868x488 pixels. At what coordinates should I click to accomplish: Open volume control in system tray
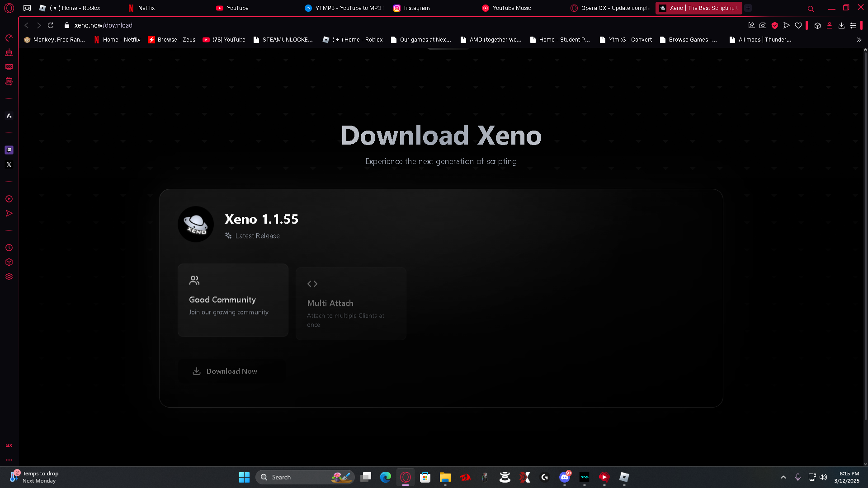tap(823, 477)
